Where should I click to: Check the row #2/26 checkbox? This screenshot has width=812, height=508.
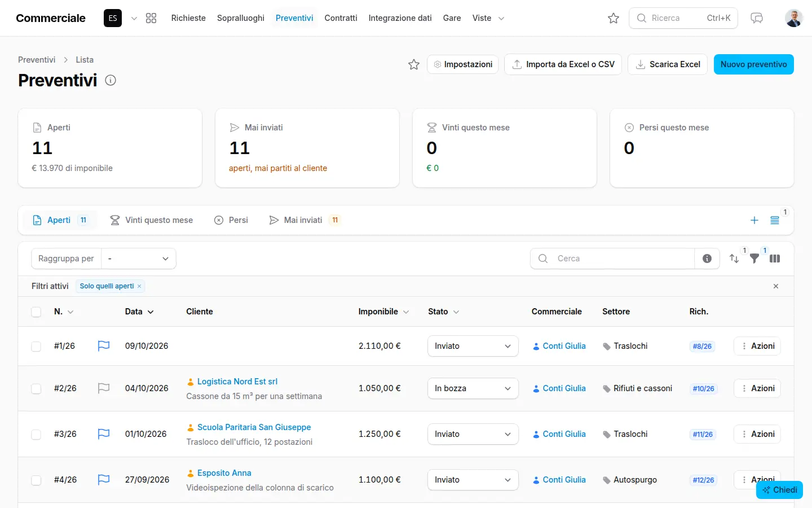[36, 389]
